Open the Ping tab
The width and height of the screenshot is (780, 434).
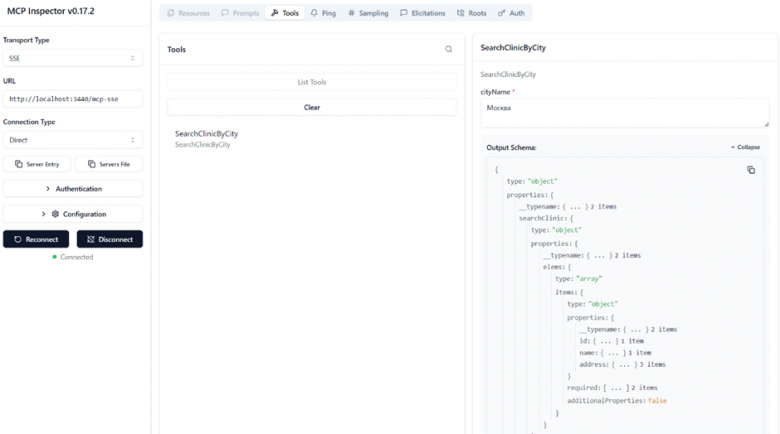click(323, 13)
